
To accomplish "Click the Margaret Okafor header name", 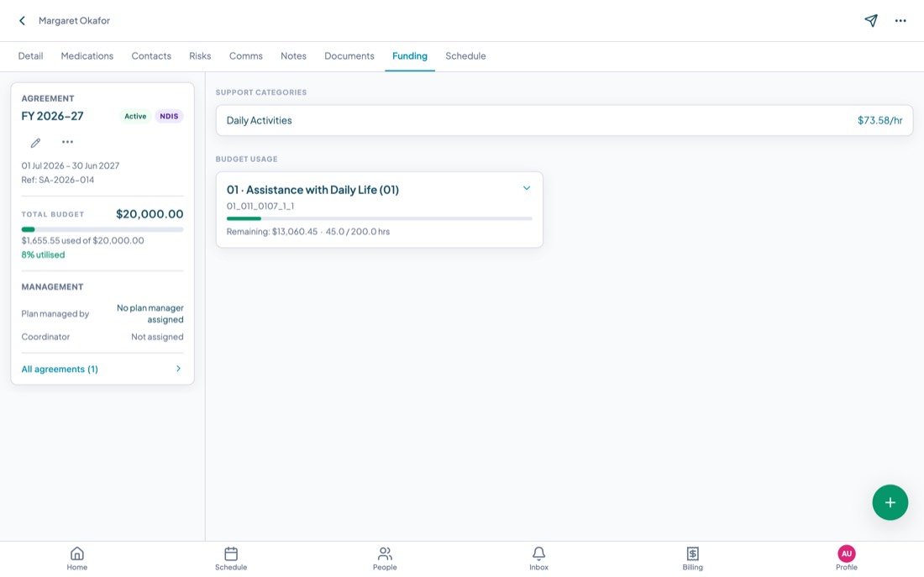I will click(x=74, y=21).
